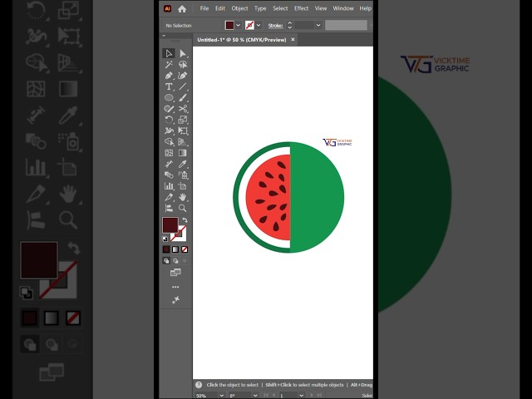Select the Hand tool
Viewport: 532px width, 399px height.
pos(183,197)
